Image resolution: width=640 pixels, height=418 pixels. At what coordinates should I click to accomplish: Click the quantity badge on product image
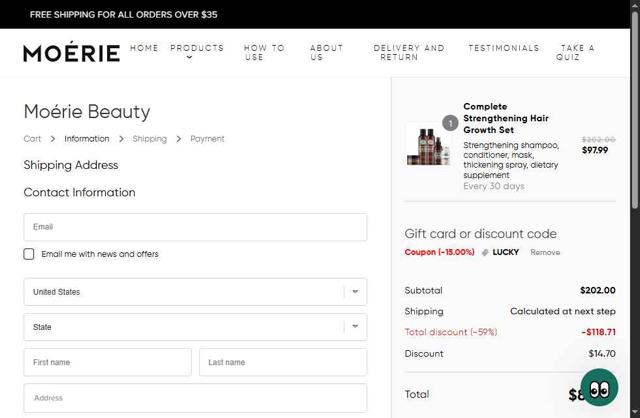coord(450,123)
